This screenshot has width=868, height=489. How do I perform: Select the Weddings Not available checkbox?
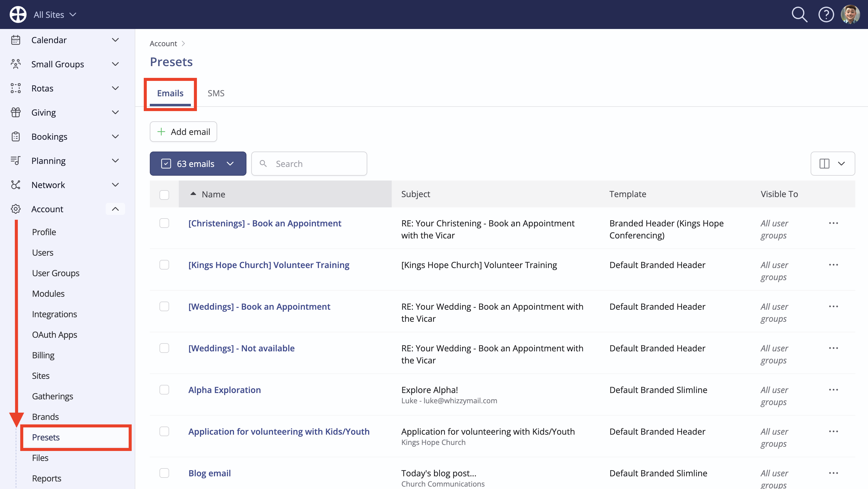tap(164, 348)
